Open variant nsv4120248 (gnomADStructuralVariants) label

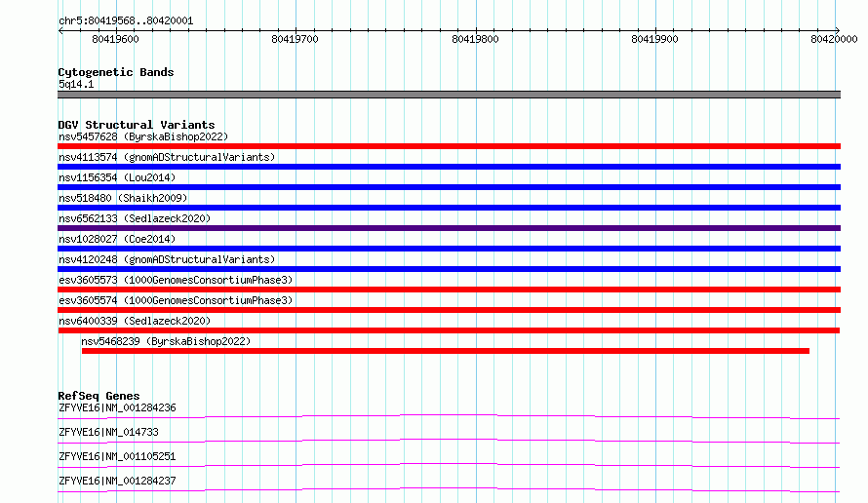[167, 259]
